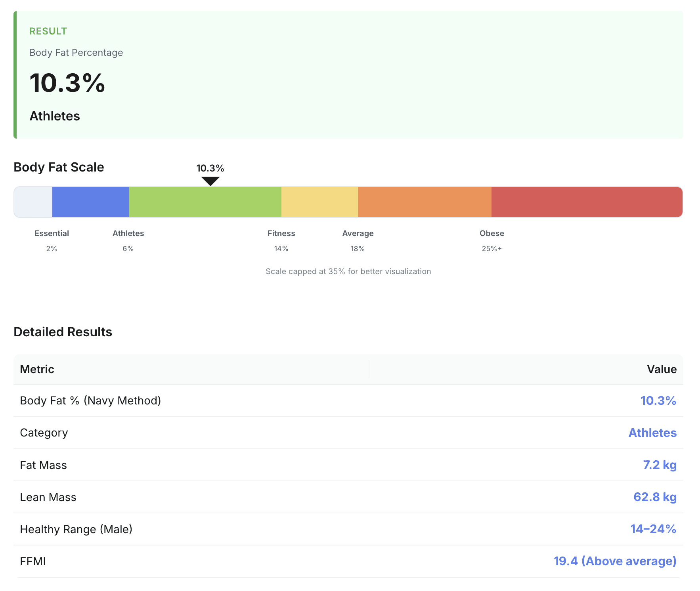Select the large 10.3% result value

pyautogui.click(x=67, y=83)
